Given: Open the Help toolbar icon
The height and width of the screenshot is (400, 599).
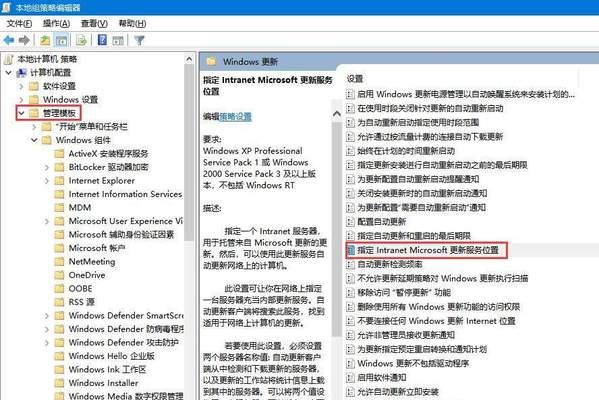Looking at the screenshot, I should pyautogui.click(x=102, y=40).
